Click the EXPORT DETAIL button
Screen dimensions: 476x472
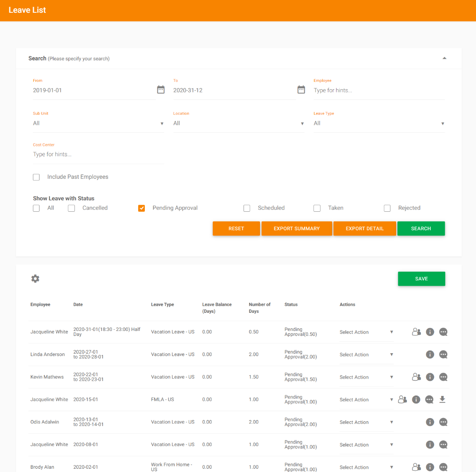coord(365,229)
